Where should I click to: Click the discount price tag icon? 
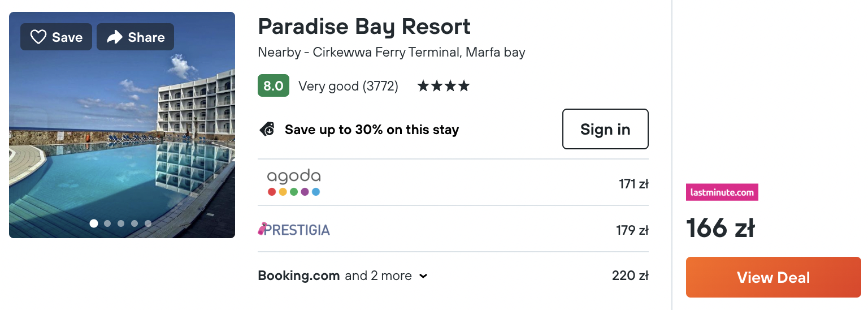267,130
